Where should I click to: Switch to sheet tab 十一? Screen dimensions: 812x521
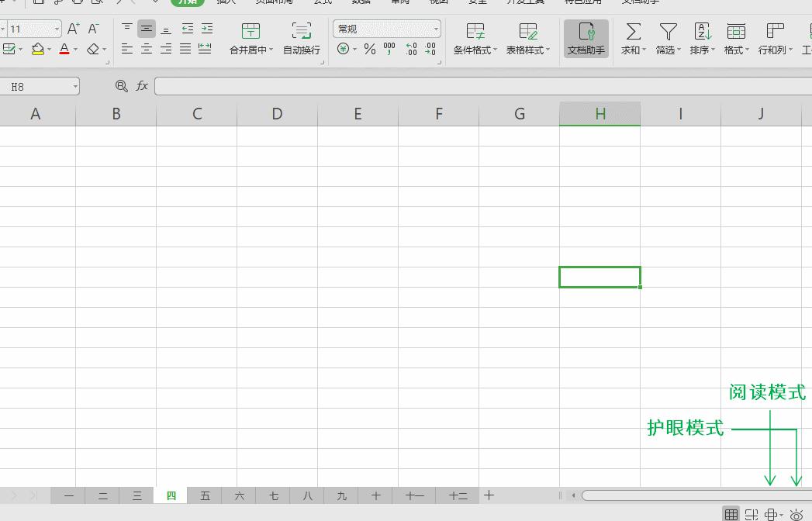coord(414,495)
